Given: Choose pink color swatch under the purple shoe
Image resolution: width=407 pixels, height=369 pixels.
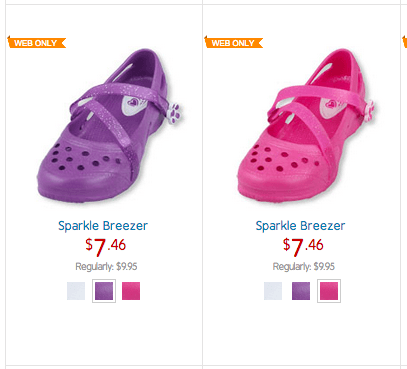Looking at the screenshot, I should 131,291.
